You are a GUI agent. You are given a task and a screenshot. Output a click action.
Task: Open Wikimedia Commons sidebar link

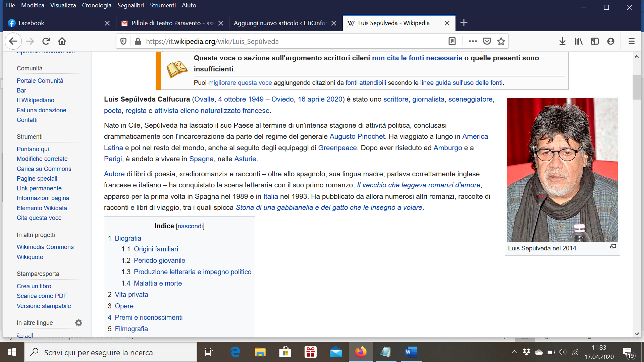(x=45, y=247)
